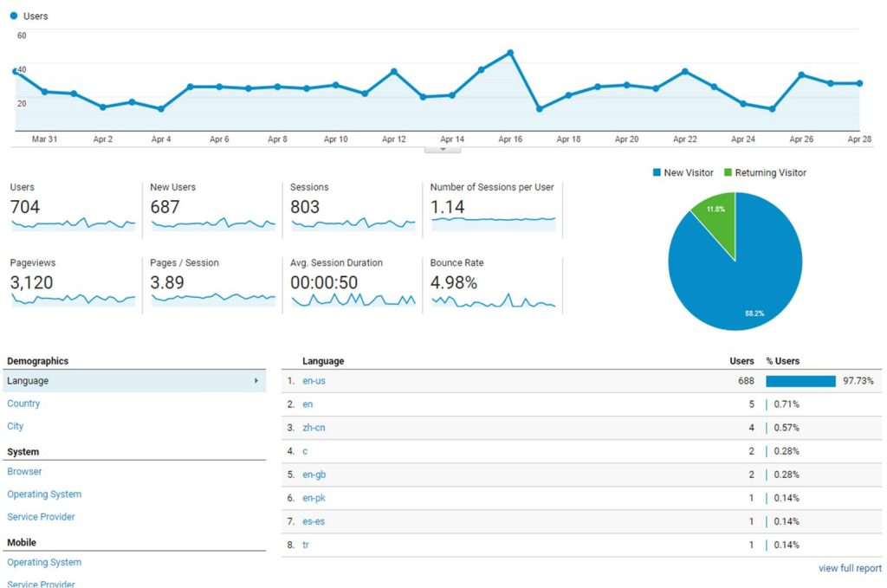
Task: Click the en-us percentage users bar
Action: pos(800,381)
